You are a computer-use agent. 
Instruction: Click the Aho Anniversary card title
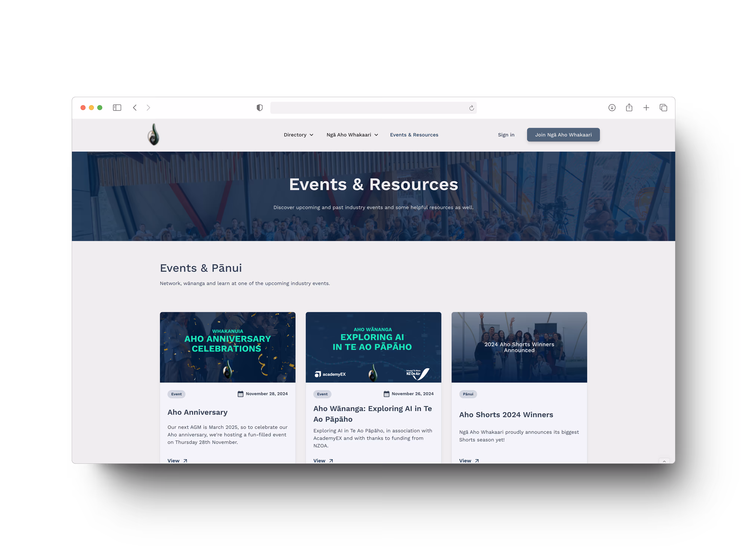click(x=198, y=412)
